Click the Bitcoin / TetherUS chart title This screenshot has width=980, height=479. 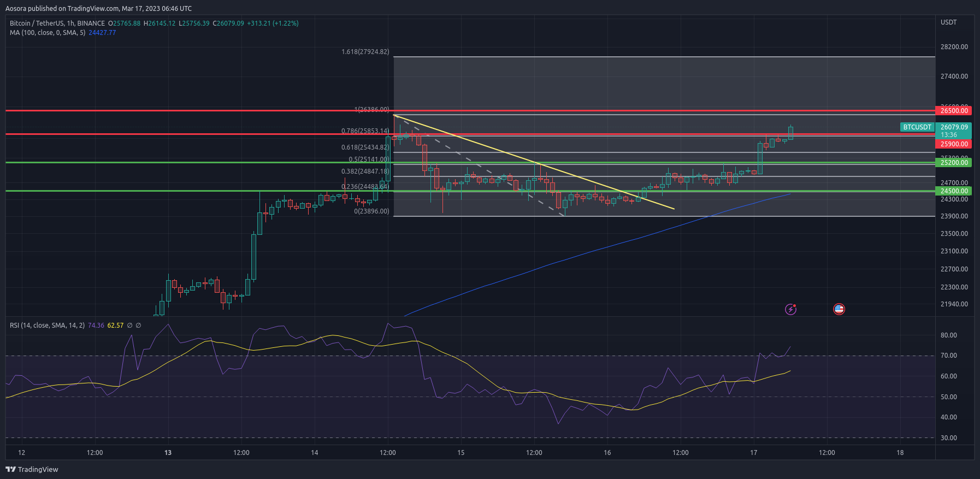(x=57, y=23)
